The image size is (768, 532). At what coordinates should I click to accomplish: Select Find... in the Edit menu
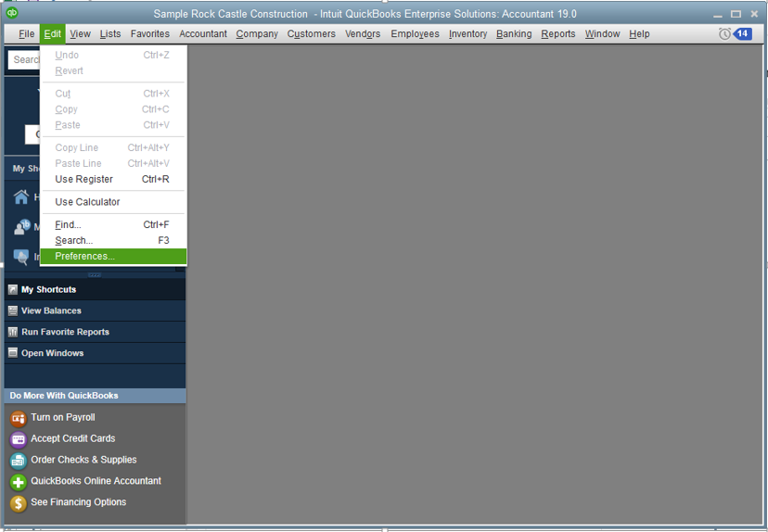(113, 224)
